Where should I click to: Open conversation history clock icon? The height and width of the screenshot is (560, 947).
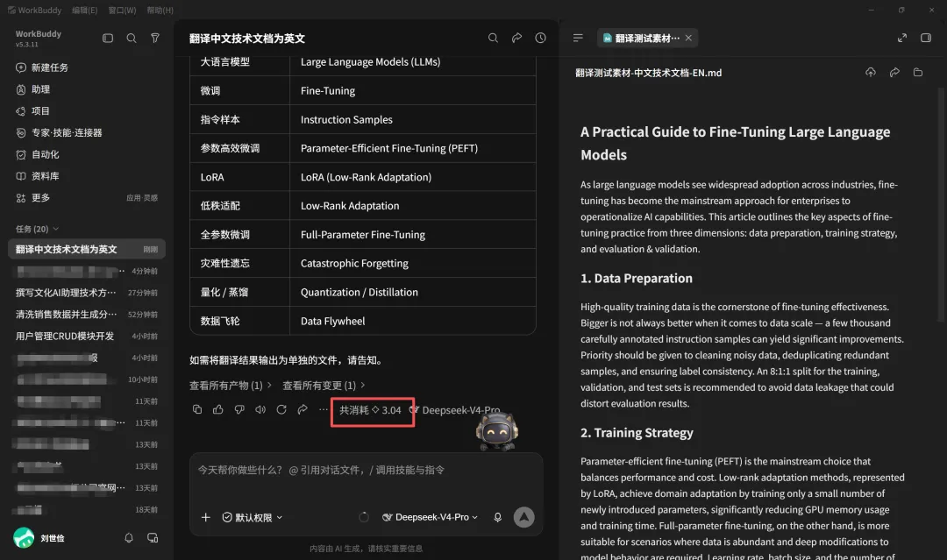click(540, 38)
